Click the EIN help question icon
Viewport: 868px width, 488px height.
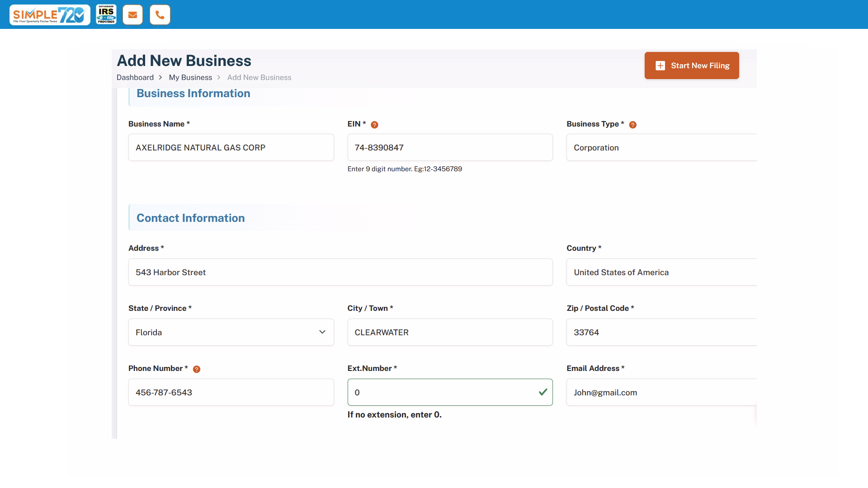[x=374, y=125]
